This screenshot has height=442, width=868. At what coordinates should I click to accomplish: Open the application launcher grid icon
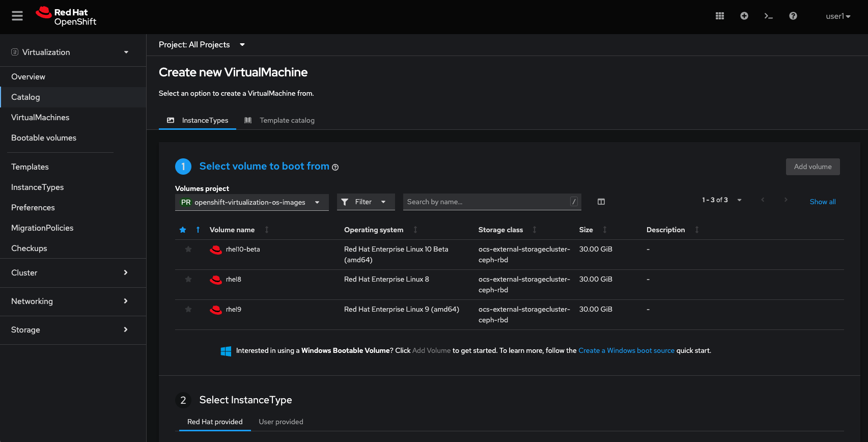click(719, 16)
